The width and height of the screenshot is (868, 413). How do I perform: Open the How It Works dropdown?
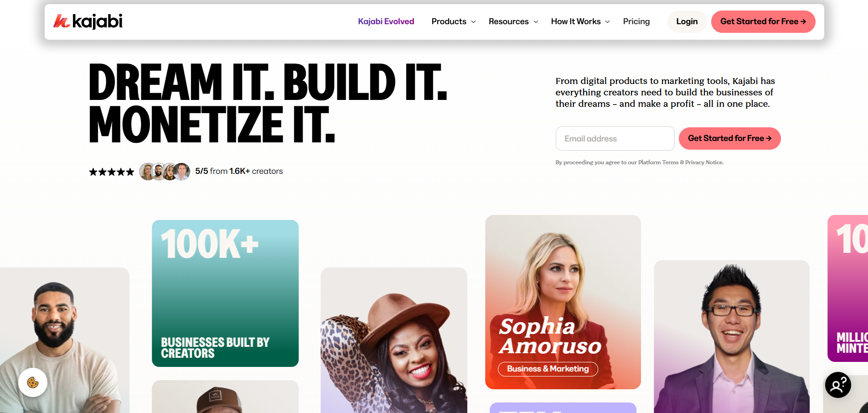tap(580, 21)
